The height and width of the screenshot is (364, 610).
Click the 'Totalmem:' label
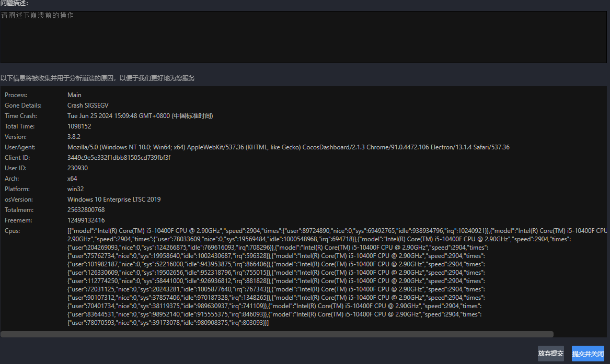(19, 210)
